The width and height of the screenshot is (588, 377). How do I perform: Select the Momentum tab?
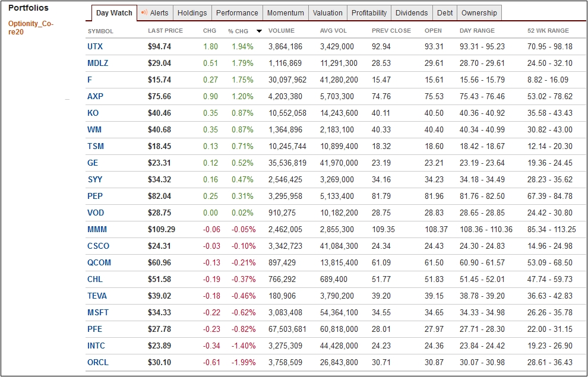point(285,12)
